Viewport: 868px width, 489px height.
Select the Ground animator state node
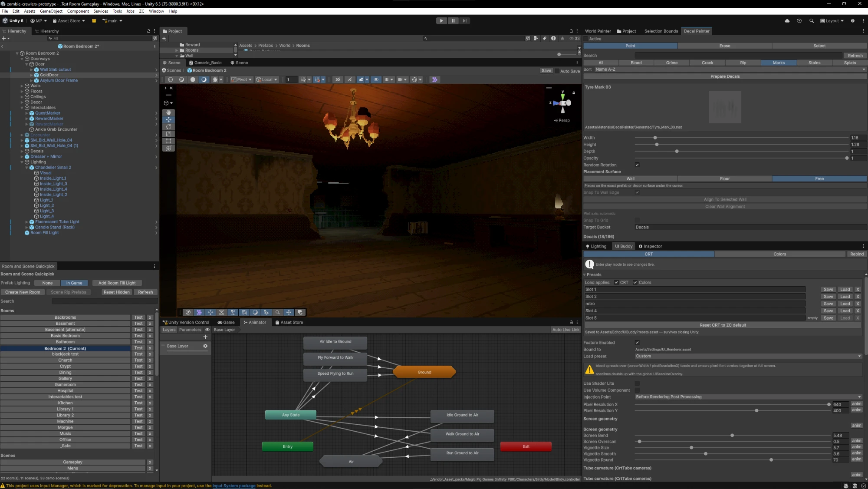click(424, 372)
